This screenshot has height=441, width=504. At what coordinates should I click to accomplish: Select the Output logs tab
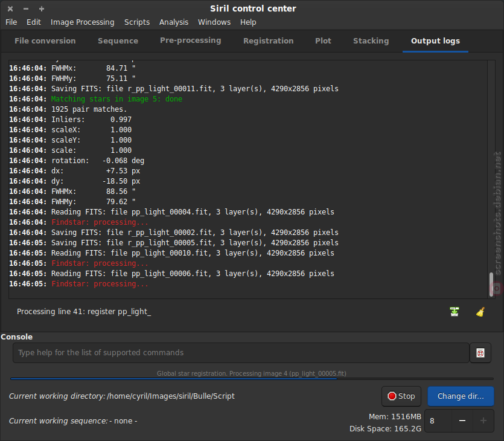pyautogui.click(x=435, y=41)
